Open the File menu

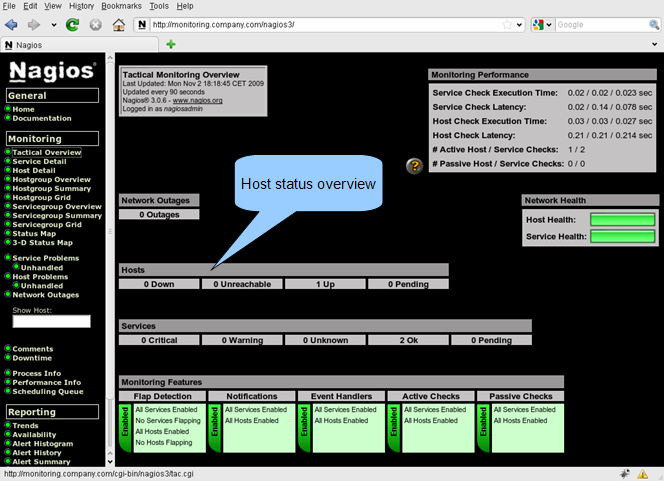pos(9,6)
